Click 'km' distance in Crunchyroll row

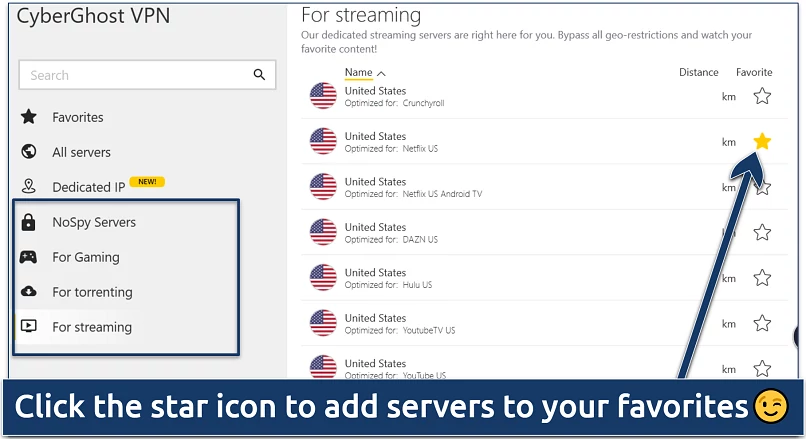point(728,97)
